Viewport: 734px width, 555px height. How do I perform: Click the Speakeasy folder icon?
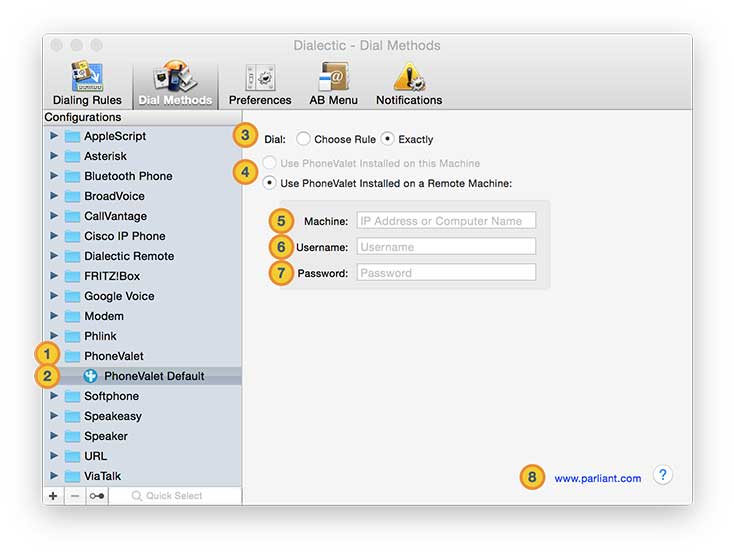(72, 416)
